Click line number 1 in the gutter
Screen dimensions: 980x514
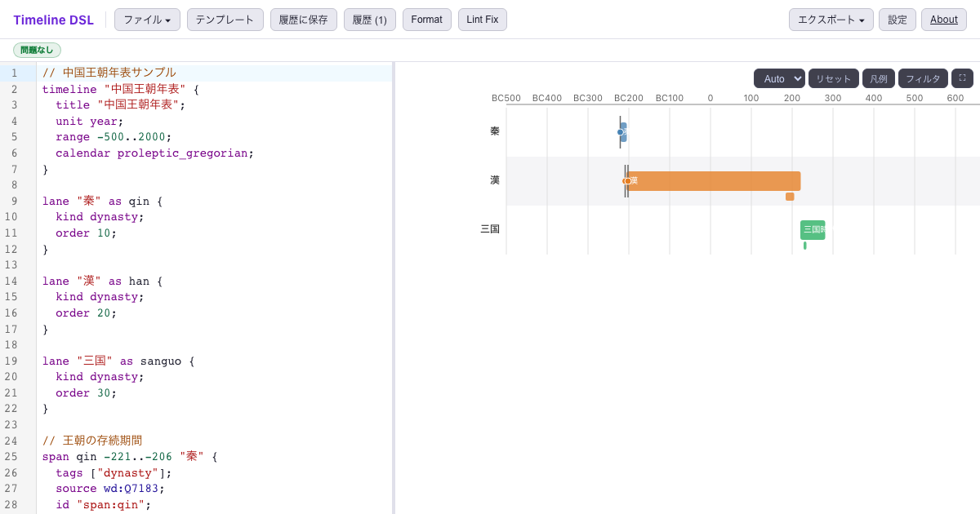(14, 73)
